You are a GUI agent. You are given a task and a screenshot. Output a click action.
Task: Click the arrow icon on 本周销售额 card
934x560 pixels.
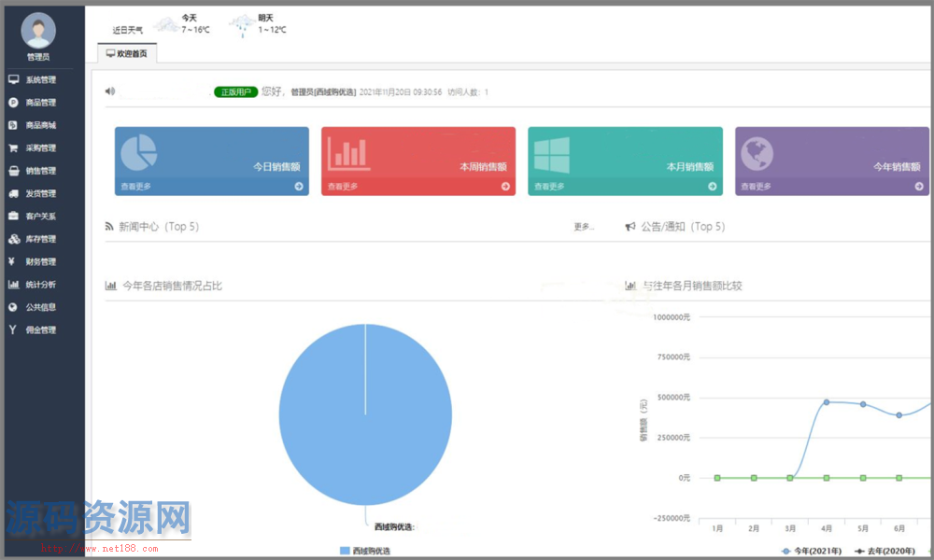(x=505, y=187)
